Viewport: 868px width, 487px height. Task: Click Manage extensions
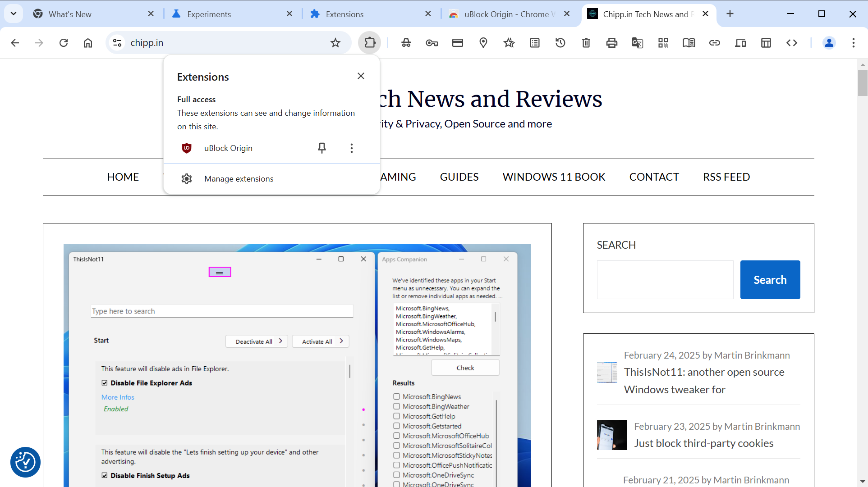[239, 178]
